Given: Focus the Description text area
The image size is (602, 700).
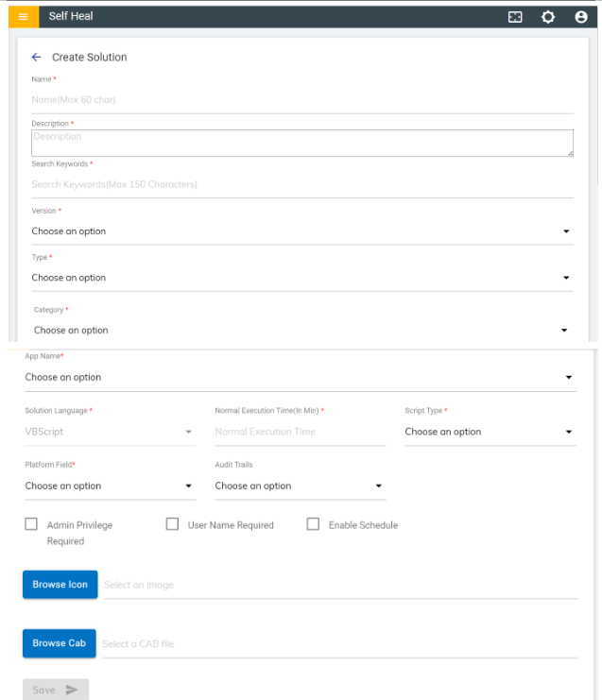Looking at the screenshot, I should click(x=301, y=143).
